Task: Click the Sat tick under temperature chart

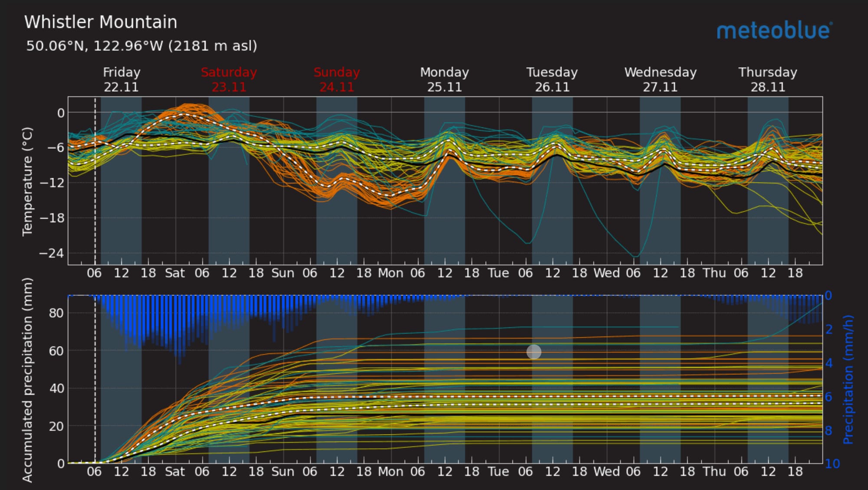Action: (175, 273)
